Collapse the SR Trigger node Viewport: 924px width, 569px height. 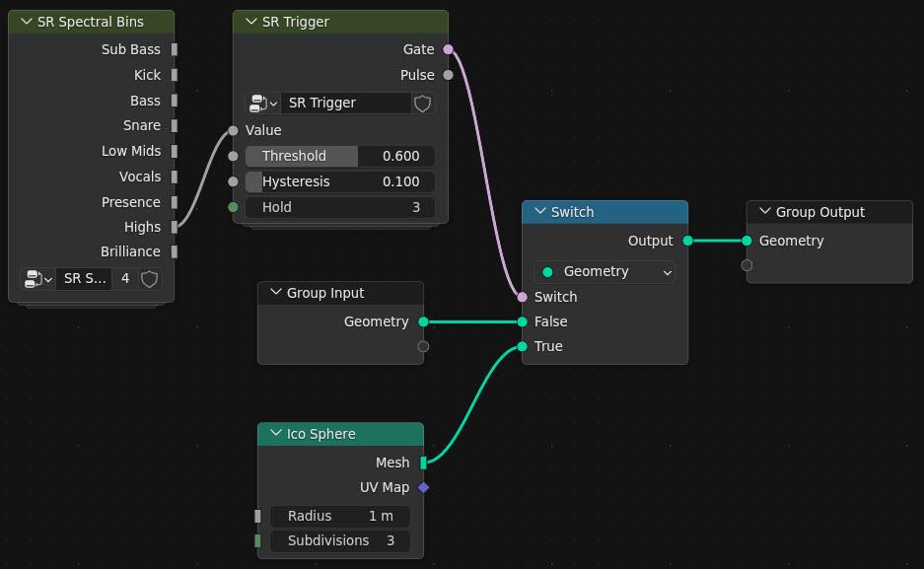click(x=251, y=22)
